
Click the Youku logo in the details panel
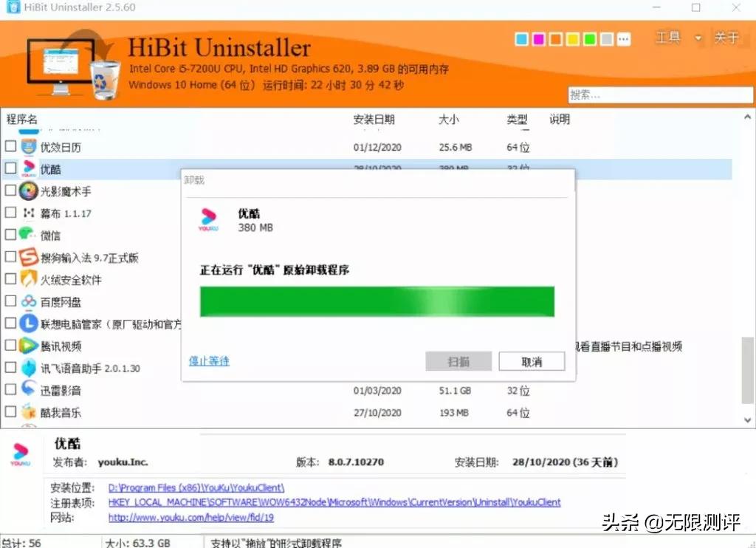[20, 454]
